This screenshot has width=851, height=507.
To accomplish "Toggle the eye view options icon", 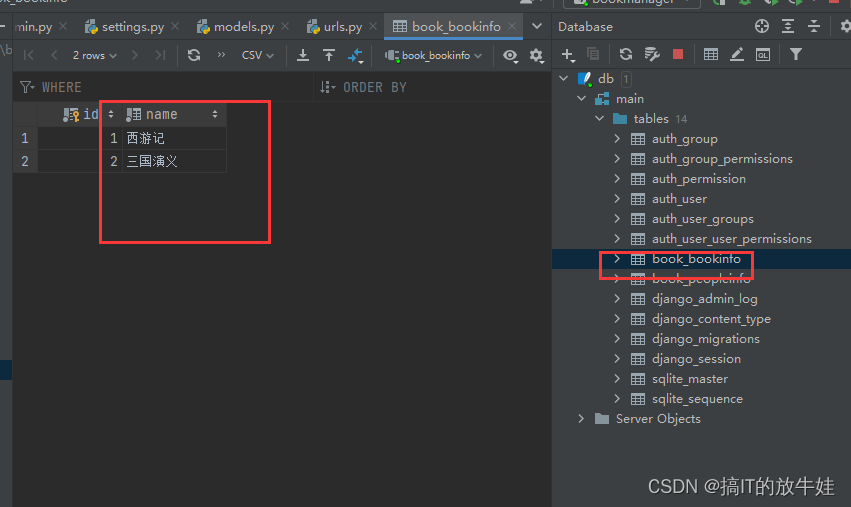I will point(510,55).
